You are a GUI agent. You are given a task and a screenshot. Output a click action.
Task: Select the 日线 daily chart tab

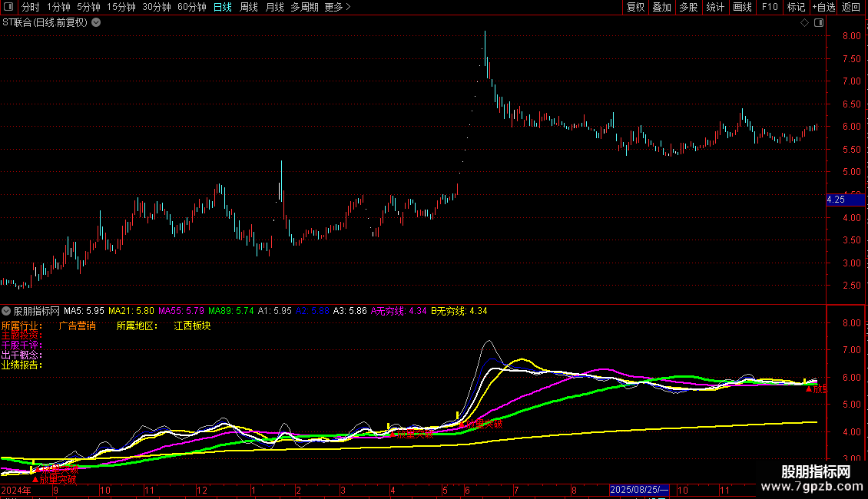pos(223,7)
